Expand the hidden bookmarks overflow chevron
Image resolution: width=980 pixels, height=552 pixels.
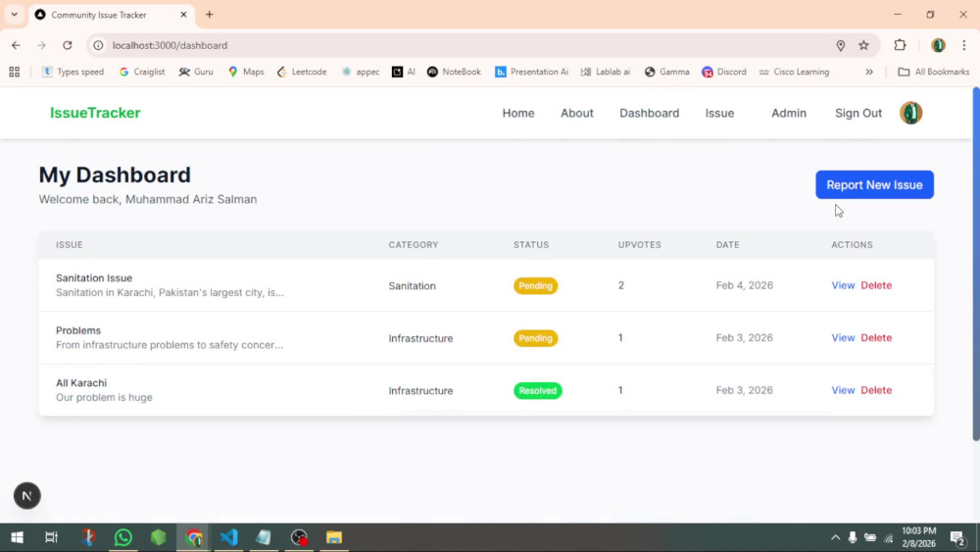868,72
